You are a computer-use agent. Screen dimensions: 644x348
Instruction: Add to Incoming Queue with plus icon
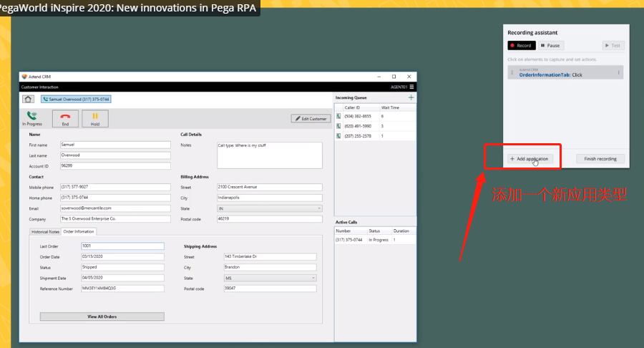(x=411, y=97)
